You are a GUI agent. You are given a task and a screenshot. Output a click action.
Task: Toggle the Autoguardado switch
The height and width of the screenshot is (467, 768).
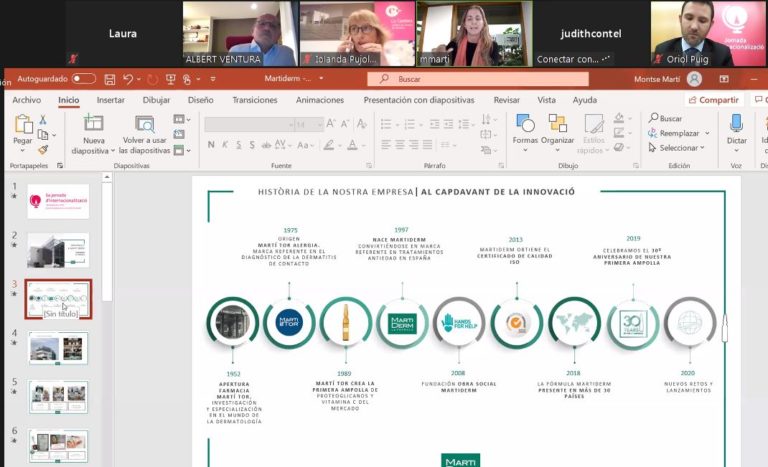pos(84,79)
